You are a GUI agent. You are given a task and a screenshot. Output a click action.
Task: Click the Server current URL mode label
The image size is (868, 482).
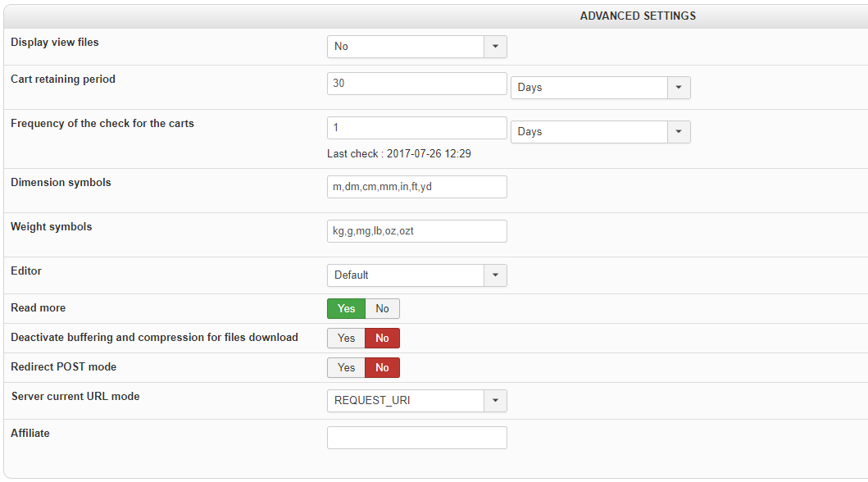coord(75,396)
